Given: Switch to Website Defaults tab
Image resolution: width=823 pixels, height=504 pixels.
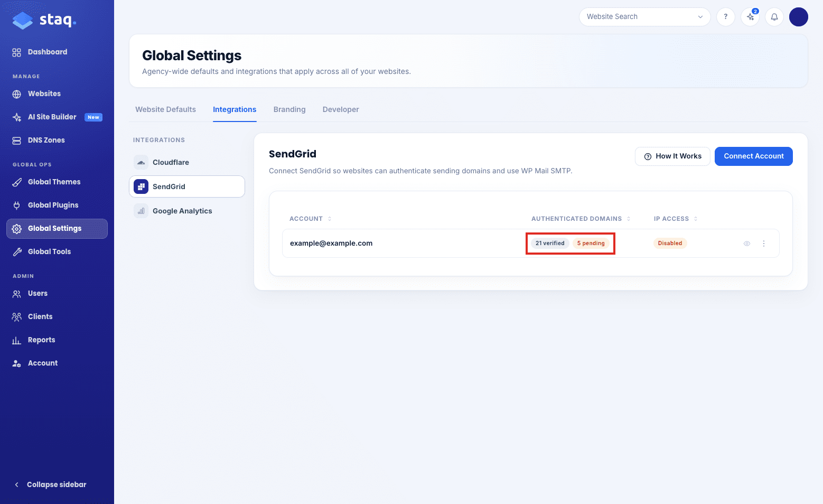Looking at the screenshot, I should pyautogui.click(x=165, y=109).
